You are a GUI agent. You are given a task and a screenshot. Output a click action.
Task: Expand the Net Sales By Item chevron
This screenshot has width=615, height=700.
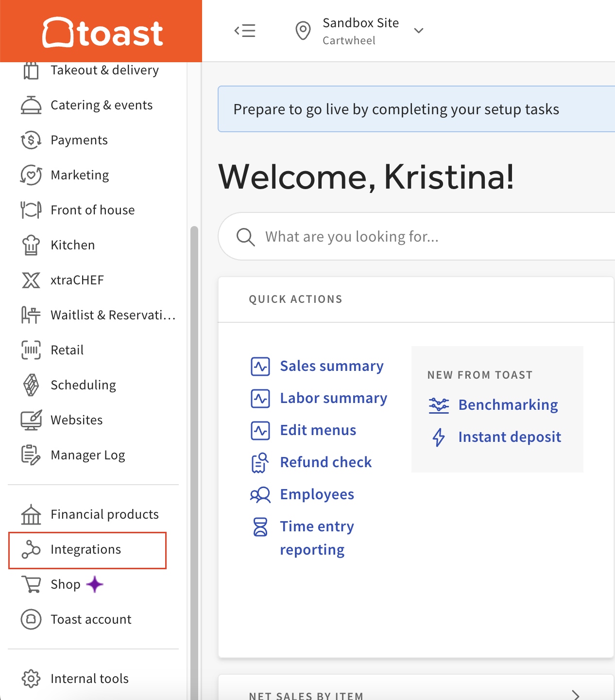click(x=576, y=695)
